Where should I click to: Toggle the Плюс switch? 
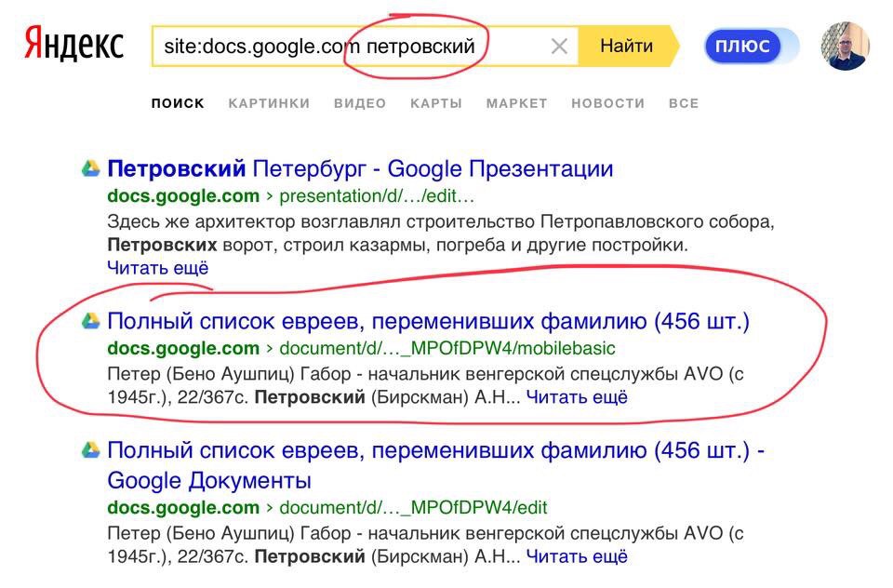tap(752, 47)
